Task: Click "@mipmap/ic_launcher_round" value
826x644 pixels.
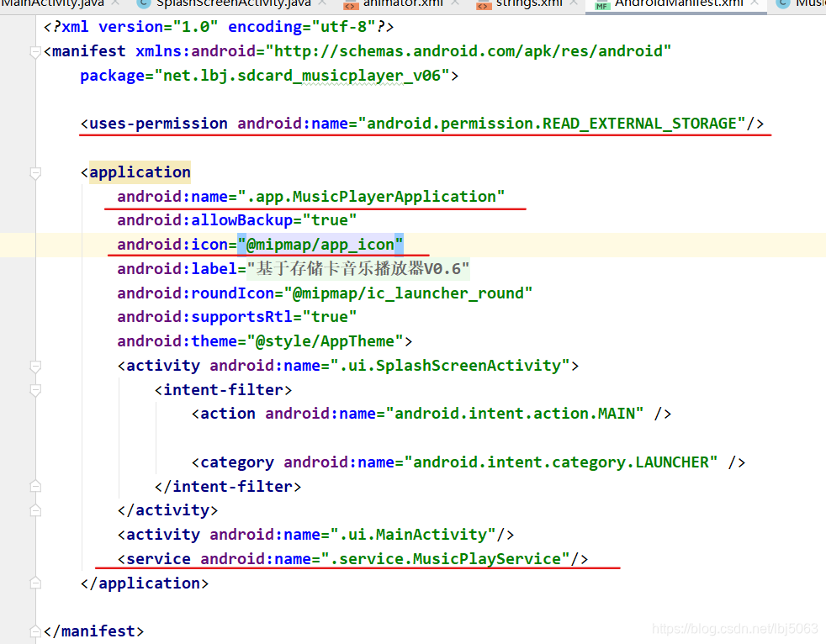Action: coord(408,293)
